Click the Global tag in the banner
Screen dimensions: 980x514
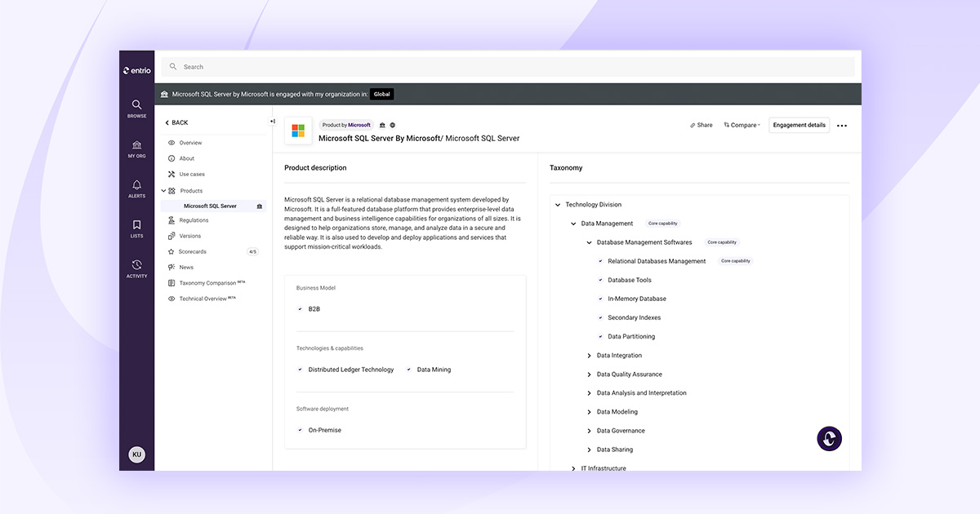pos(381,94)
